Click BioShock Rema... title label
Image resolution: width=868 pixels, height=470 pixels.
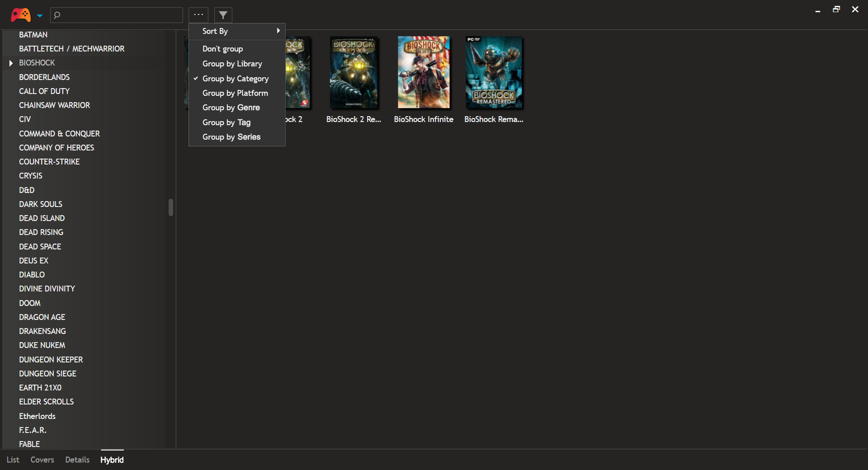point(494,119)
